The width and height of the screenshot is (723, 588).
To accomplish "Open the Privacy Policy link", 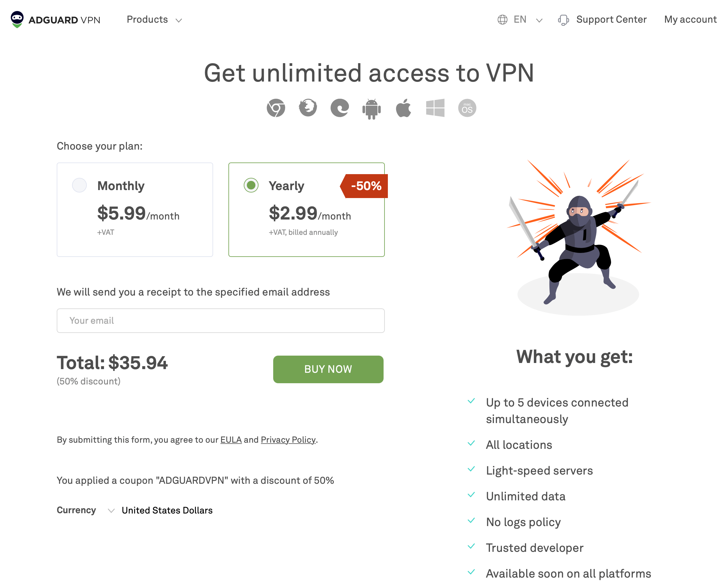I will [x=287, y=440].
